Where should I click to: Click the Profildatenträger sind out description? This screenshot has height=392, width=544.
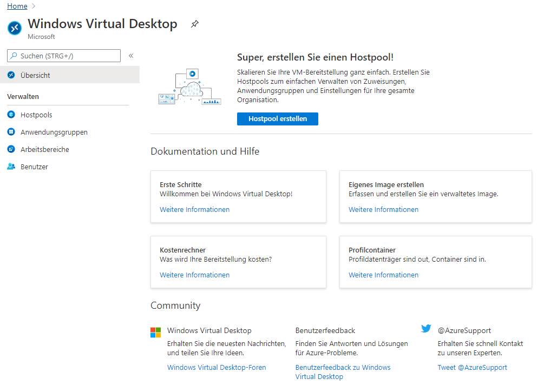pyautogui.click(x=417, y=259)
